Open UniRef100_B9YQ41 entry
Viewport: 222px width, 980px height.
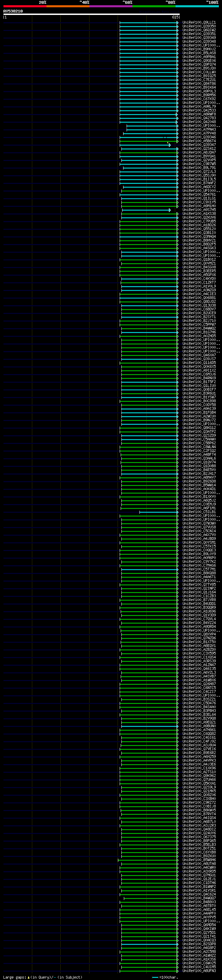click(x=199, y=156)
